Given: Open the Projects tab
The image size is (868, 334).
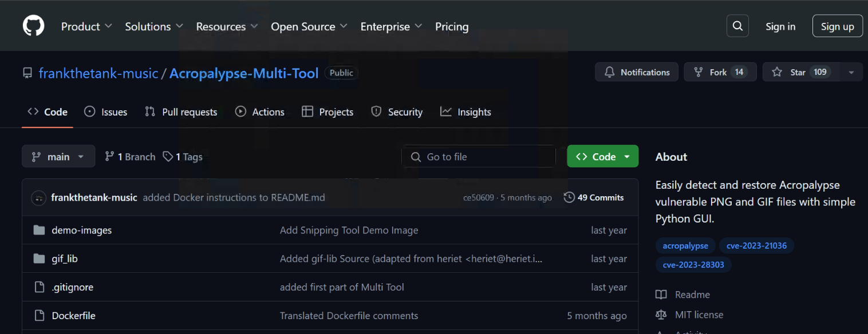Looking at the screenshot, I should [x=328, y=112].
